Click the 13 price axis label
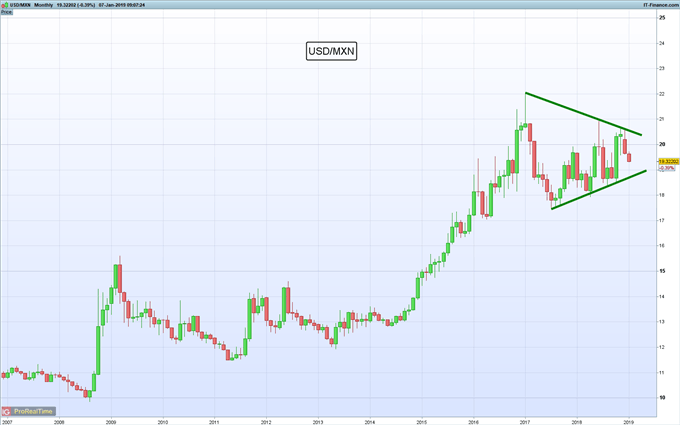This screenshot has height=425, width=680. click(662, 322)
